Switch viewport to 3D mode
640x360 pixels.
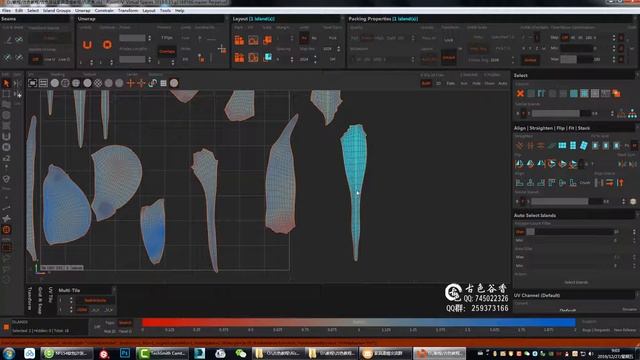click(x=438, y=83)
